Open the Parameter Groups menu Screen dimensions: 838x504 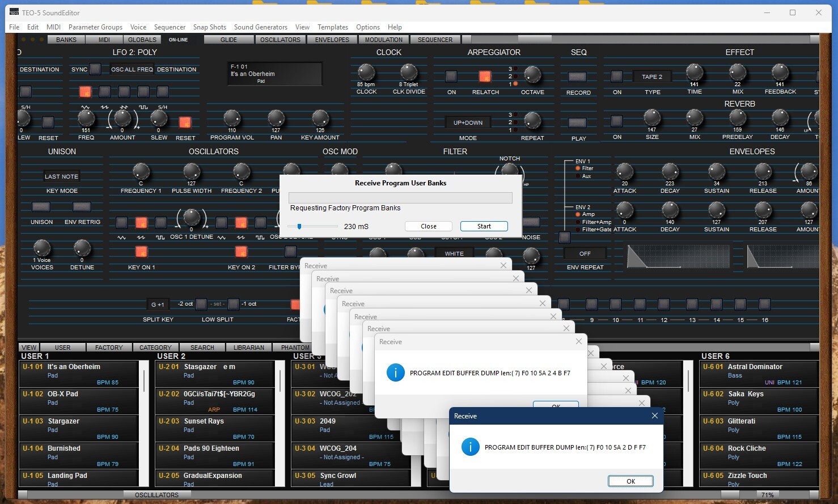95,27
